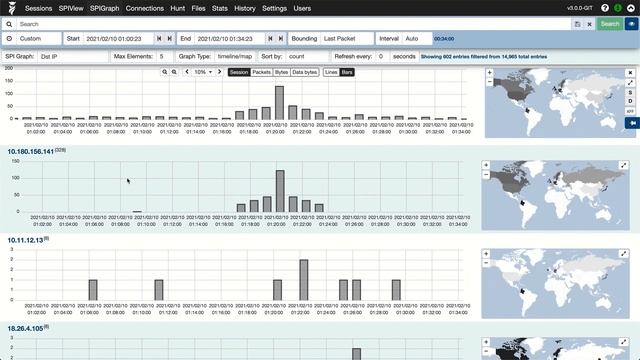Select Bytes graph series

[x=281, y=72]
